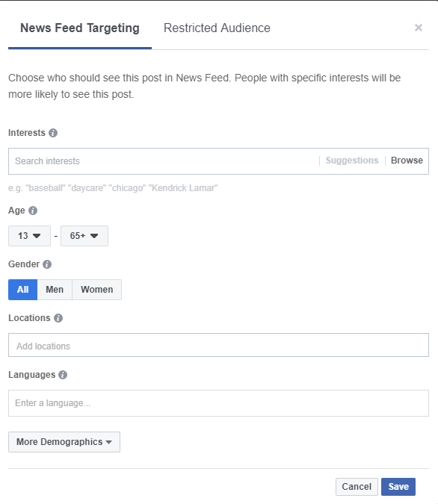Screen dimensions: 438x504
Task: Switch to the Restricted Audience tab
Action: (217, 28)
